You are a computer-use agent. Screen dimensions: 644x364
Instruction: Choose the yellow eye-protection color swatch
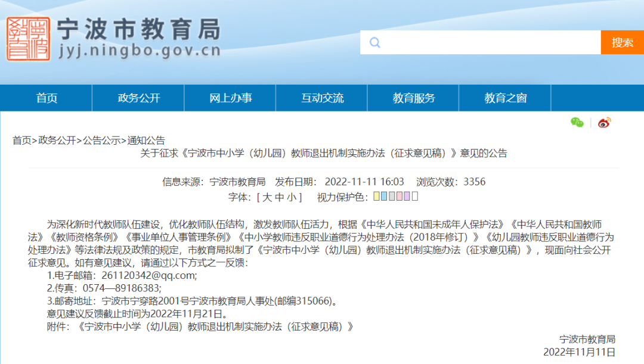pyautogui.click(x=377, y=197)
